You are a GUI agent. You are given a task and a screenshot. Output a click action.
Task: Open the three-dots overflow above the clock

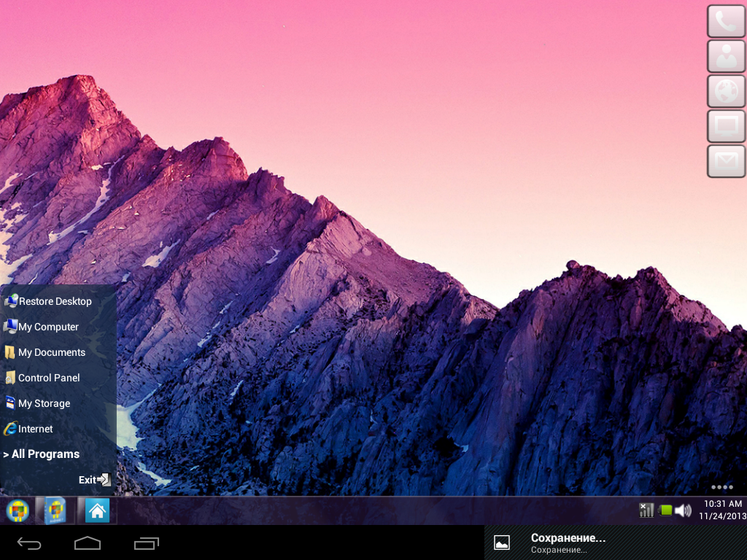pyautogui.click(x=721, y=487)
